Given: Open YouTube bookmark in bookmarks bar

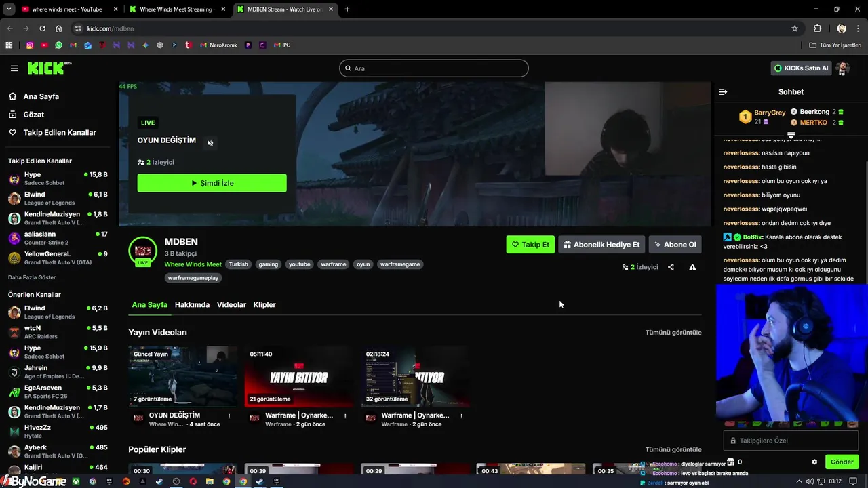Looking at the screenshot, I should [44, 45].
